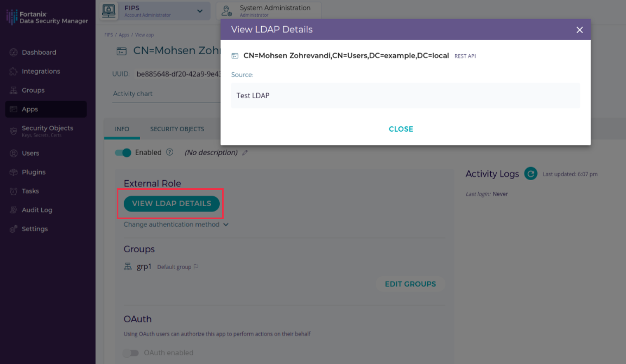This screenshot has height=364, width=626.
Task: Click the Audit Log sidebar icon
Action: click(14, 210)
